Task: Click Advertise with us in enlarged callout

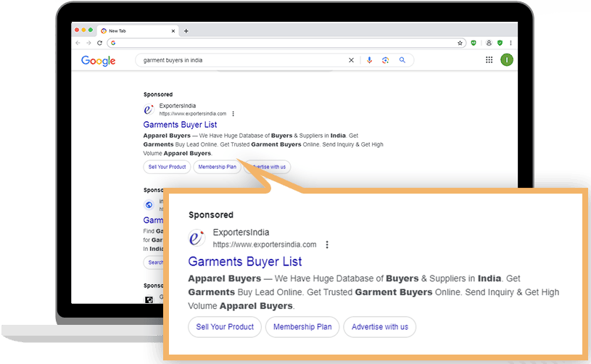Action: tap(379, 327)
